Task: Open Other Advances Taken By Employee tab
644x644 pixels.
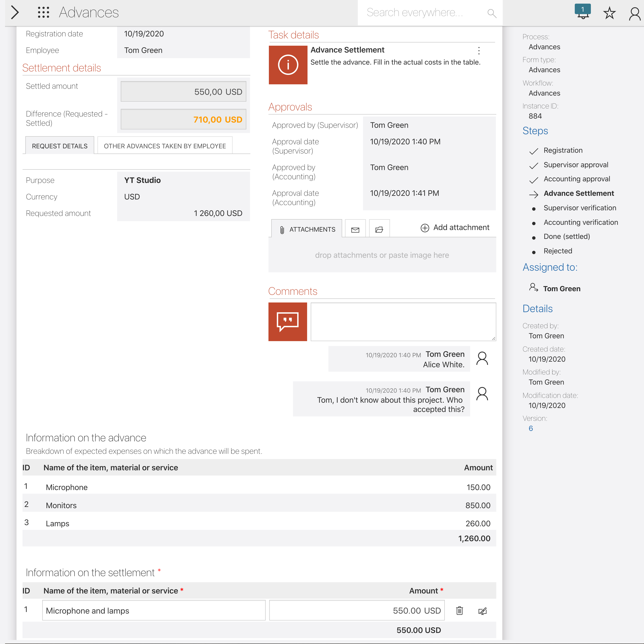Action: point(165,146)
